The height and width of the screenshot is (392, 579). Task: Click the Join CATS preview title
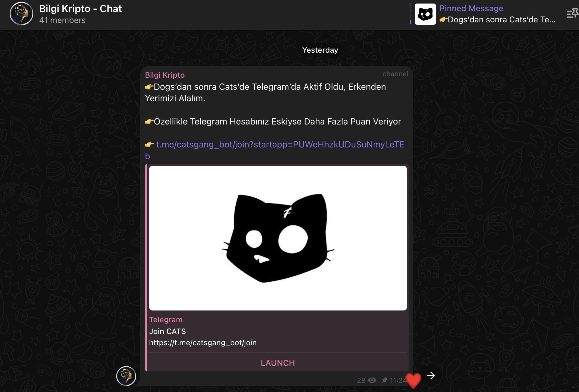pyautogui.click(x=167, y=331)
